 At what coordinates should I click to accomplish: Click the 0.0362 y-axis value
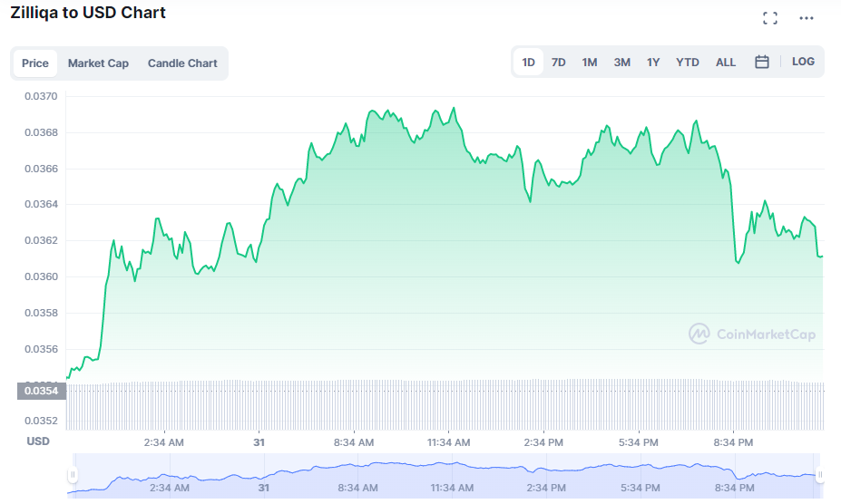click(42, 240)
